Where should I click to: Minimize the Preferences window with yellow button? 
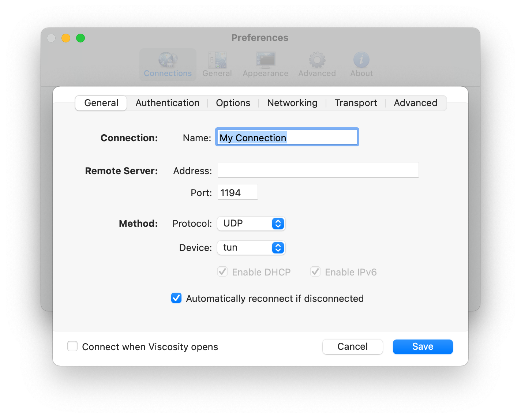(x=66, y=38)
